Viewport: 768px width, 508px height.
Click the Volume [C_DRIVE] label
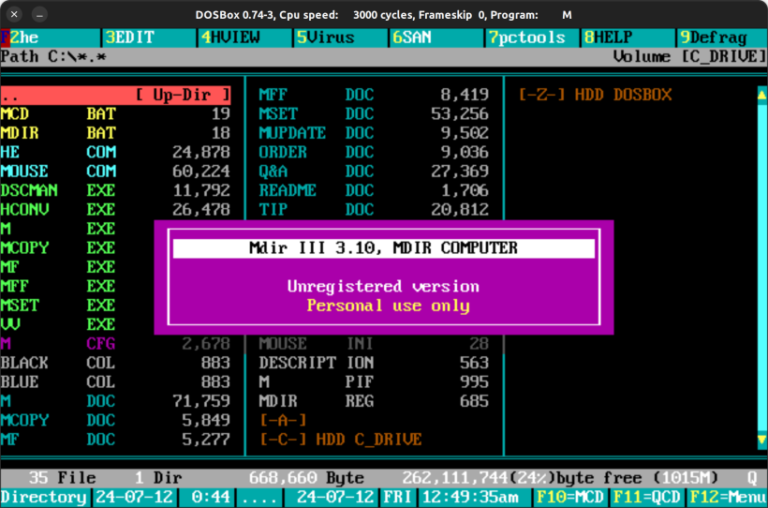tap(690, 57)
